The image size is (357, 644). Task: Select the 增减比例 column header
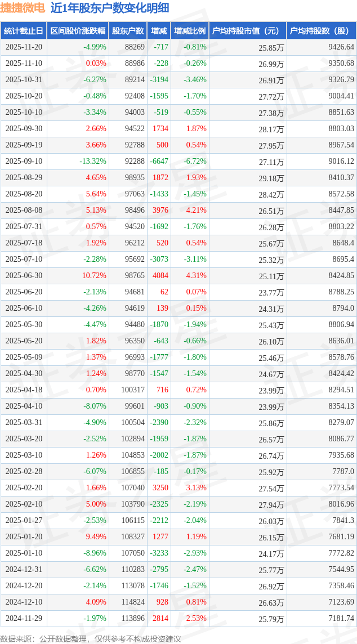click(x=190, y=31)
